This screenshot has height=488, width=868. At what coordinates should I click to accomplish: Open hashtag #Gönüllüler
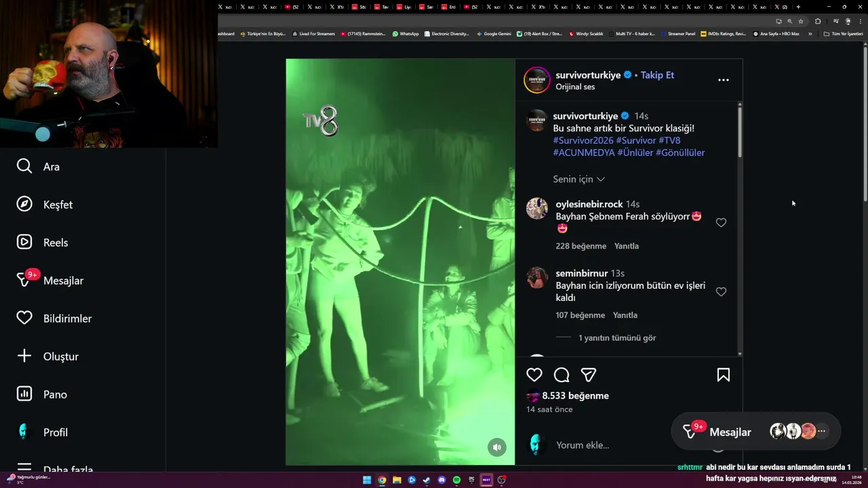coord(680,152)
